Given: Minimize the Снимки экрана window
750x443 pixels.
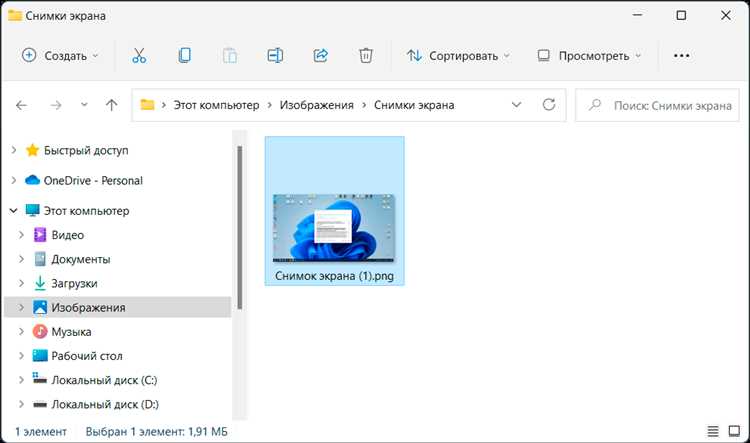Looking at the screenshot, I should click(x=637, y=15).
